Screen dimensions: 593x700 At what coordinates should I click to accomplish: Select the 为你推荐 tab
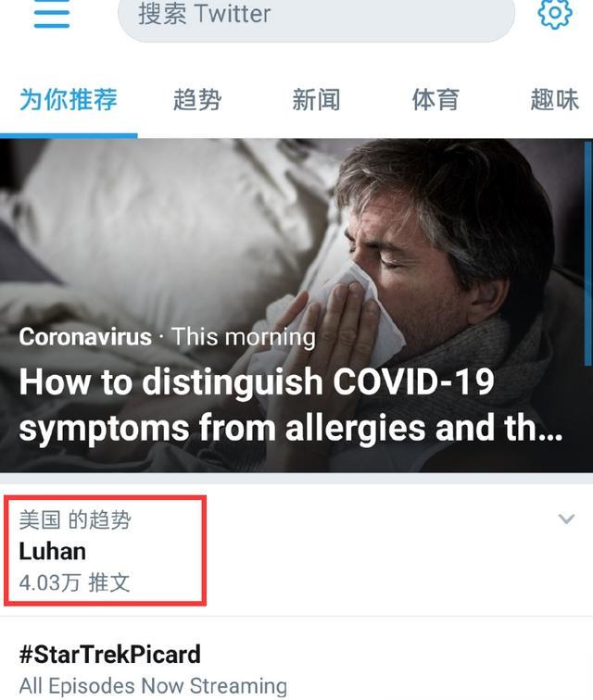tap(69, 99)
